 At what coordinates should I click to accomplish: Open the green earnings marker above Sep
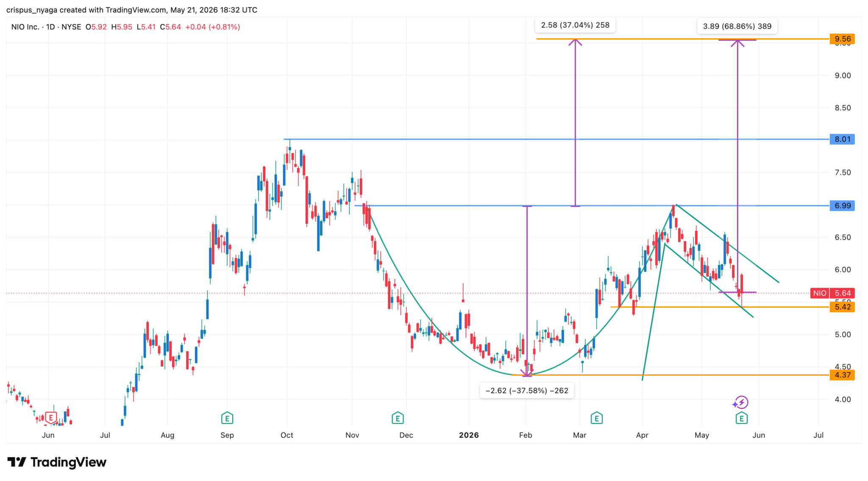pyautogui.click(x=227, y=418)
